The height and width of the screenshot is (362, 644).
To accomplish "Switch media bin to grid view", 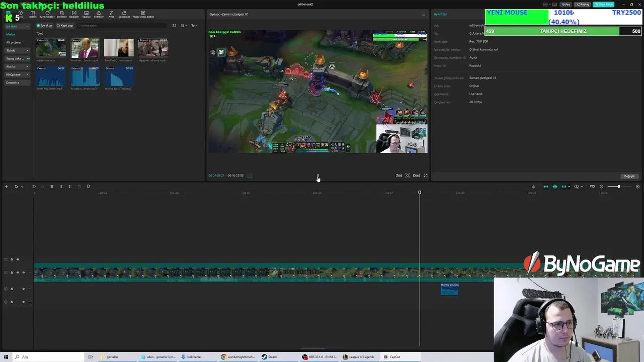I will [174, 26].
